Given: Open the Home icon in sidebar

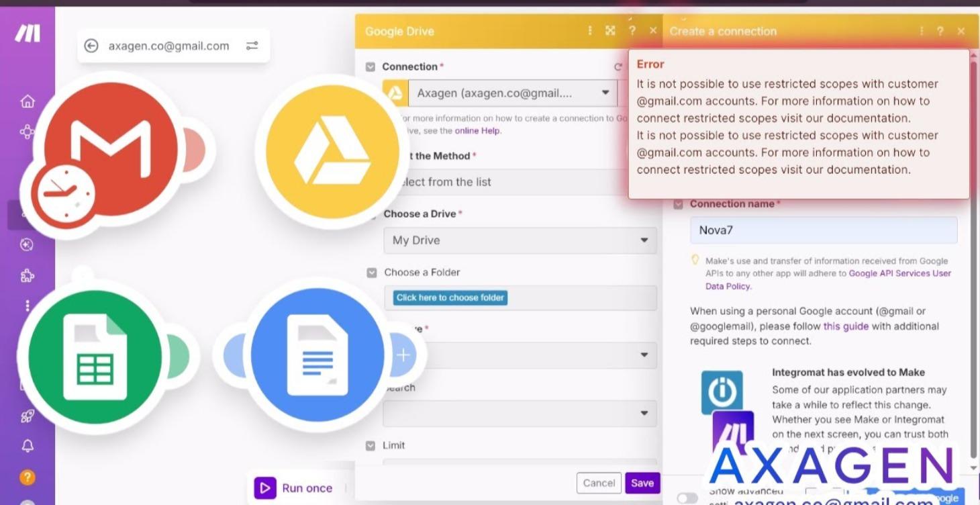Looking at the screenshot, I should point(28,101).
